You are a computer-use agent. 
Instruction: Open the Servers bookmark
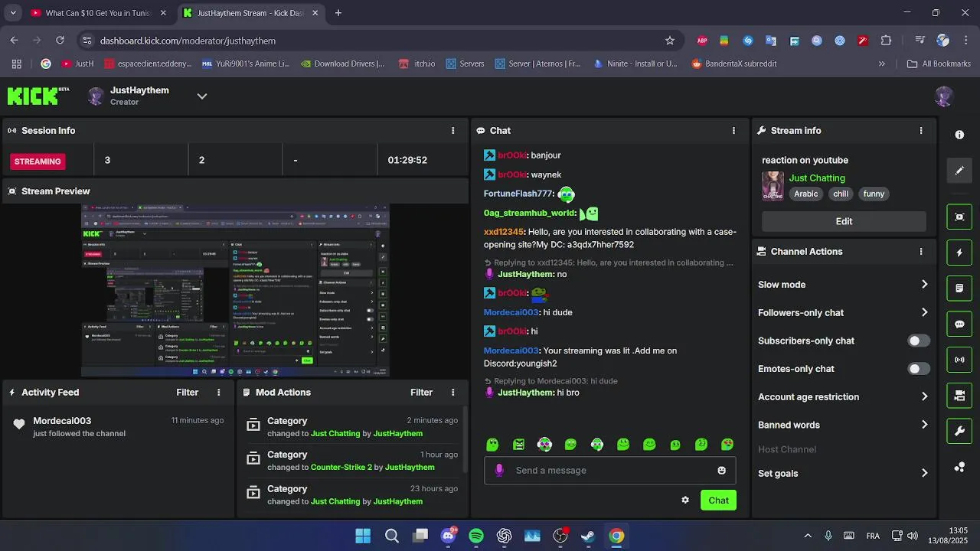pos(465,64)
